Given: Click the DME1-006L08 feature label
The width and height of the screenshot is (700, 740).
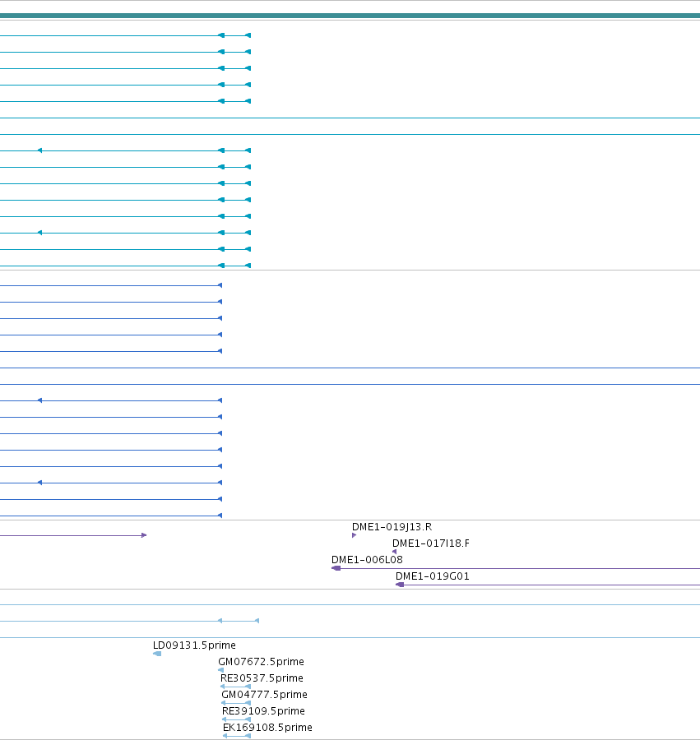Looking at the screenshot, I should 367,560.
